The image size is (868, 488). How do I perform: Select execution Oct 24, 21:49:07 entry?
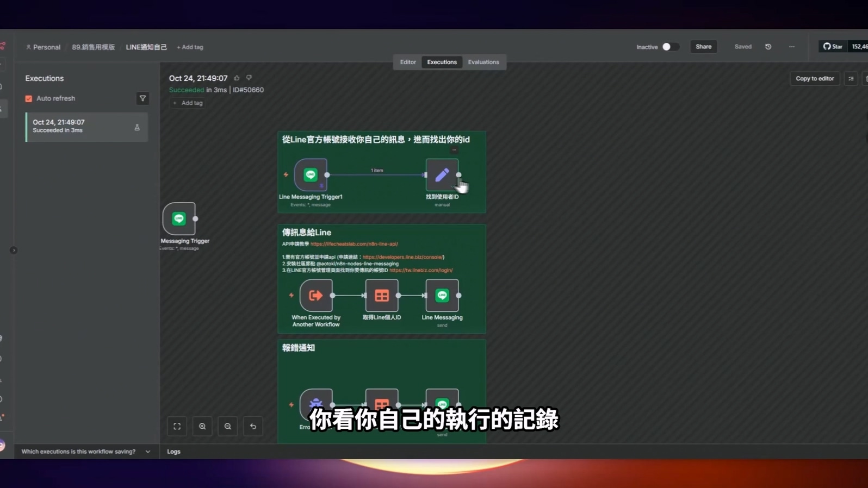coord(86,127)
